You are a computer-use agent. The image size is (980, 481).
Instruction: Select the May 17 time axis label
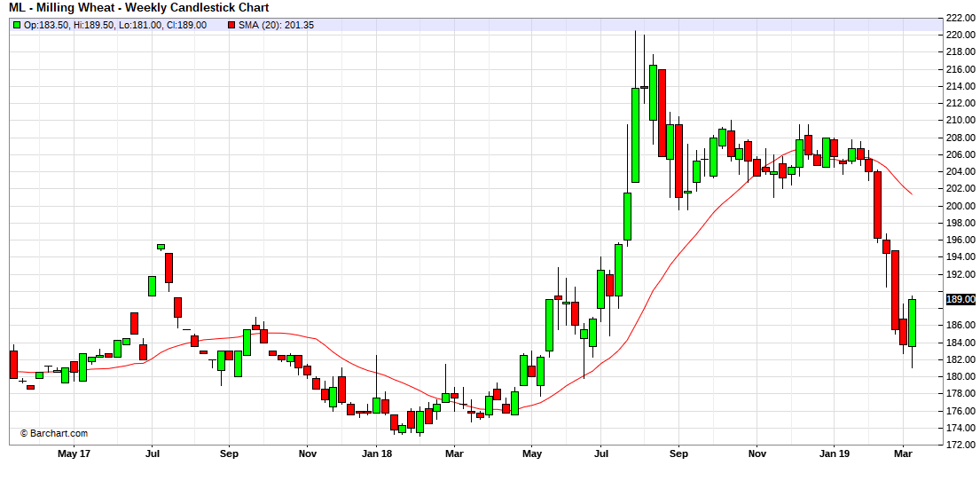(74, 453)
